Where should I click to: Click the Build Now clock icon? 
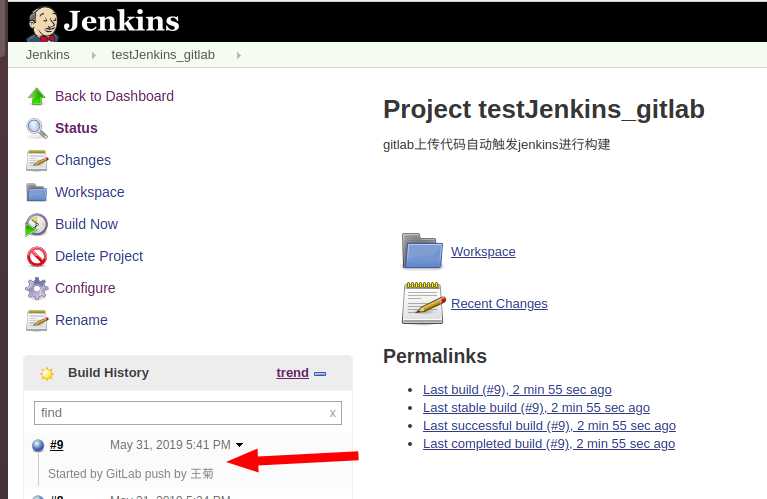point(36,225)
